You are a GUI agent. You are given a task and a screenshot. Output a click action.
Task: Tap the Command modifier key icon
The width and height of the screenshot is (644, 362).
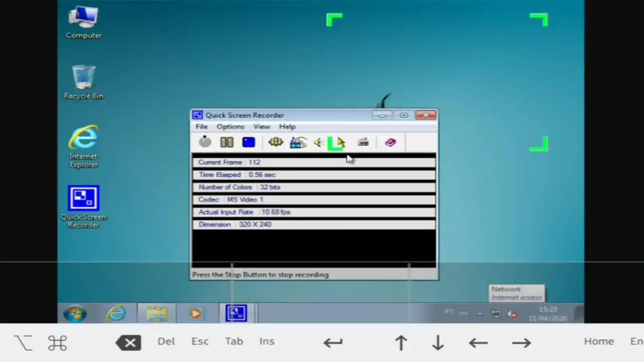[x=57, y=343]
